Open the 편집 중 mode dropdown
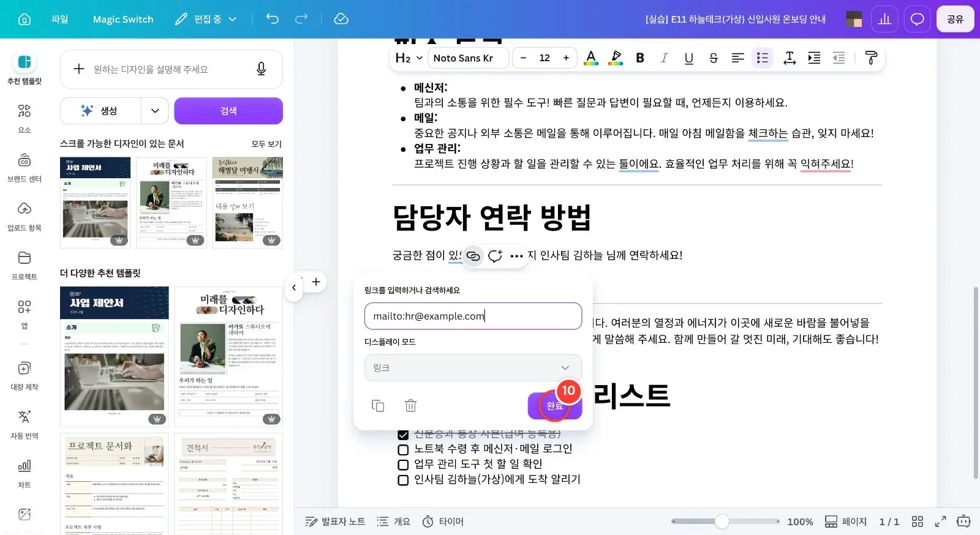The image size is (980, 535). coord(206,19)
